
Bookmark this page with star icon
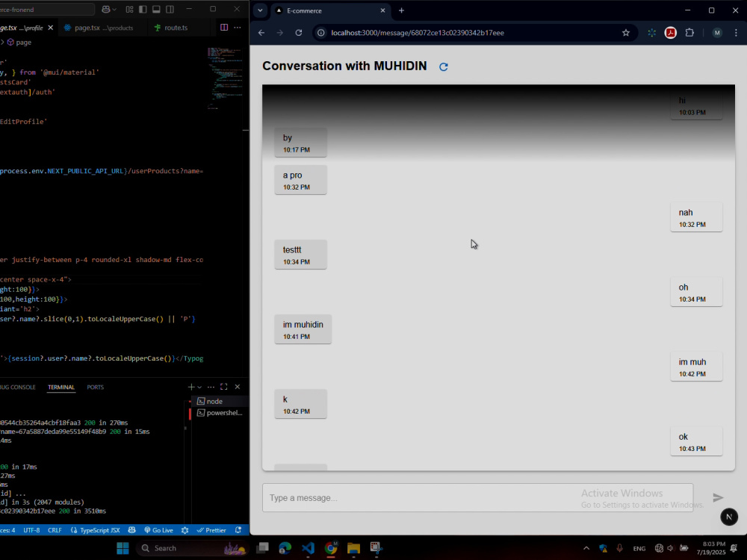[626, 33]
